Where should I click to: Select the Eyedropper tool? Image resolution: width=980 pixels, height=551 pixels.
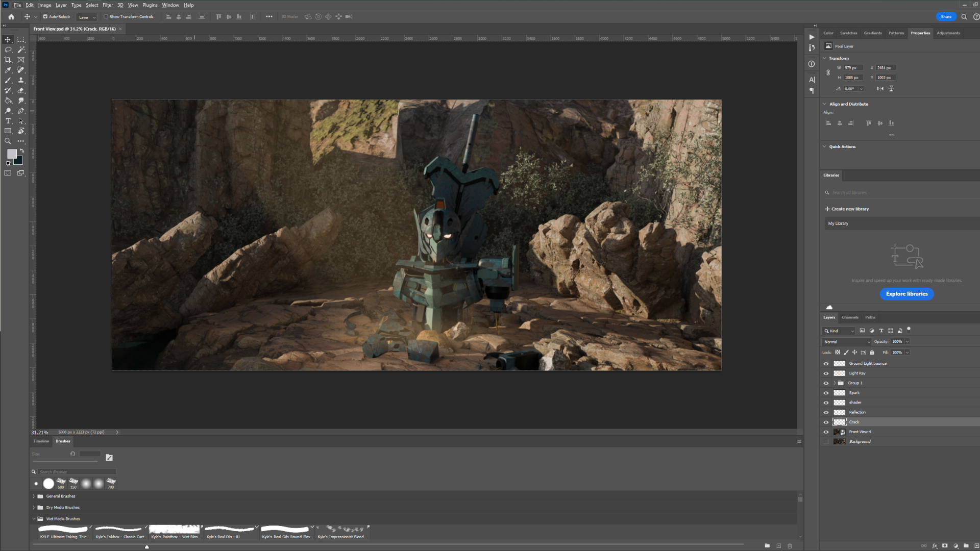(8, 70)
